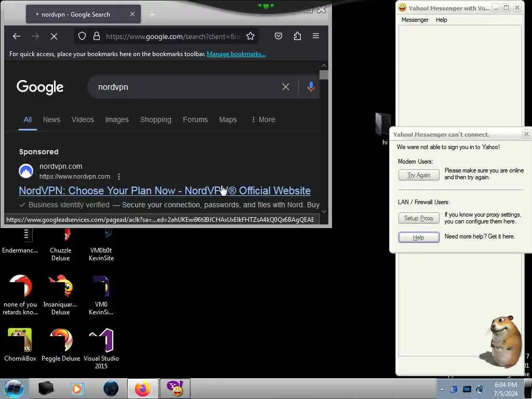Open the media player taskbar icon
The height and width of the screenshot is (399, 532).
[77, 389]
